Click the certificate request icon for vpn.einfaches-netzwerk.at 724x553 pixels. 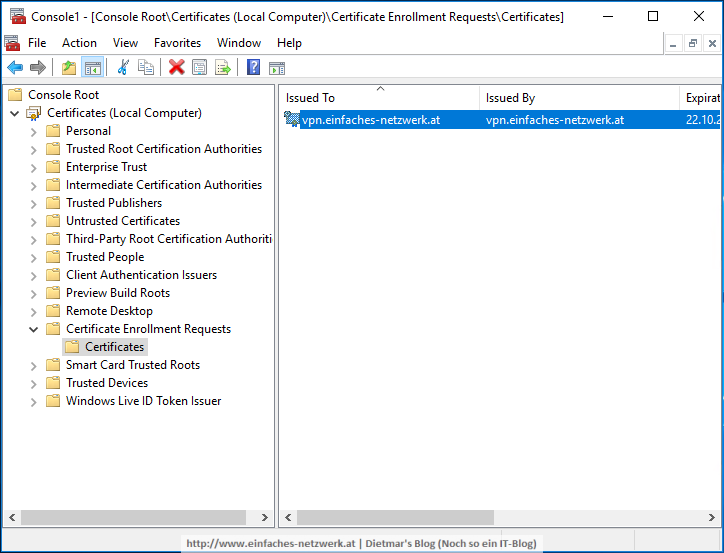pos(291,120)
